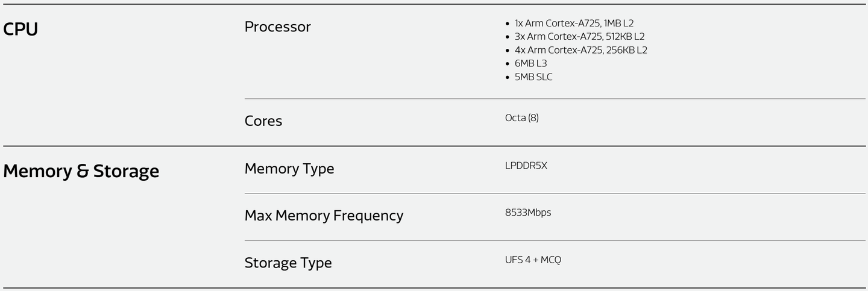The width and height of the screenshot is (868, 291).
Task: Click the 5MB SLC bullet item
Action: click(x=533, y=77)
